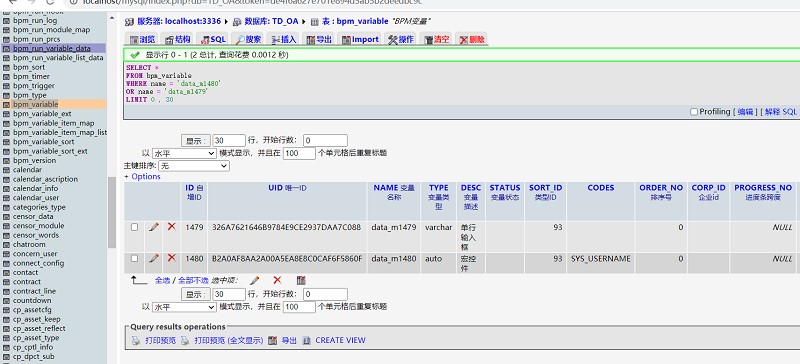Click the export icon beside selected-items actions
The image size is (800, 364).
pyautogui.click(x=301, y=280)
